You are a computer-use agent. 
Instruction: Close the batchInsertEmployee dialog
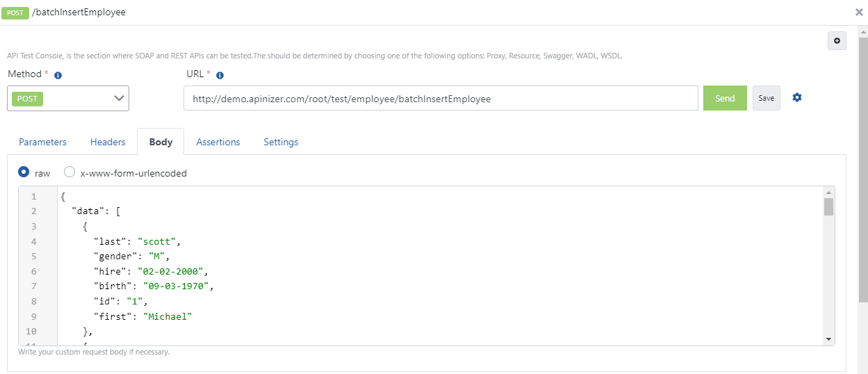coord(860,13)
